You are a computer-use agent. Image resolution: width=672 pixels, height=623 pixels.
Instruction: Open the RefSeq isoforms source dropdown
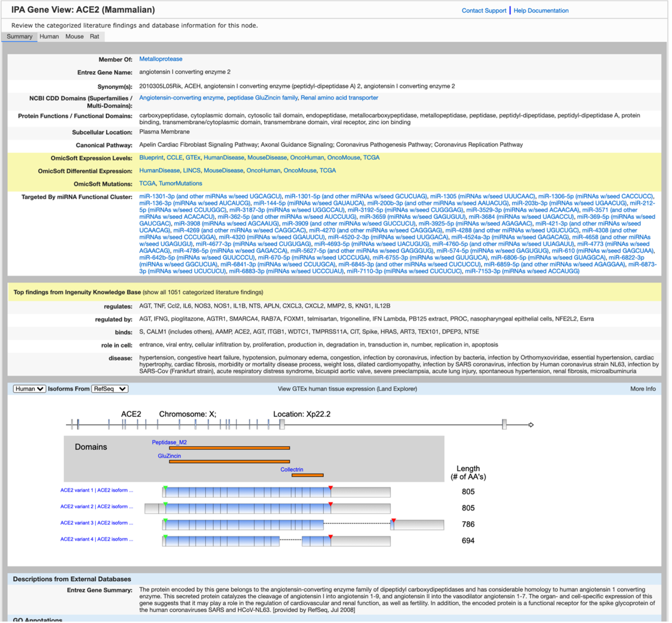pos(110,389)
